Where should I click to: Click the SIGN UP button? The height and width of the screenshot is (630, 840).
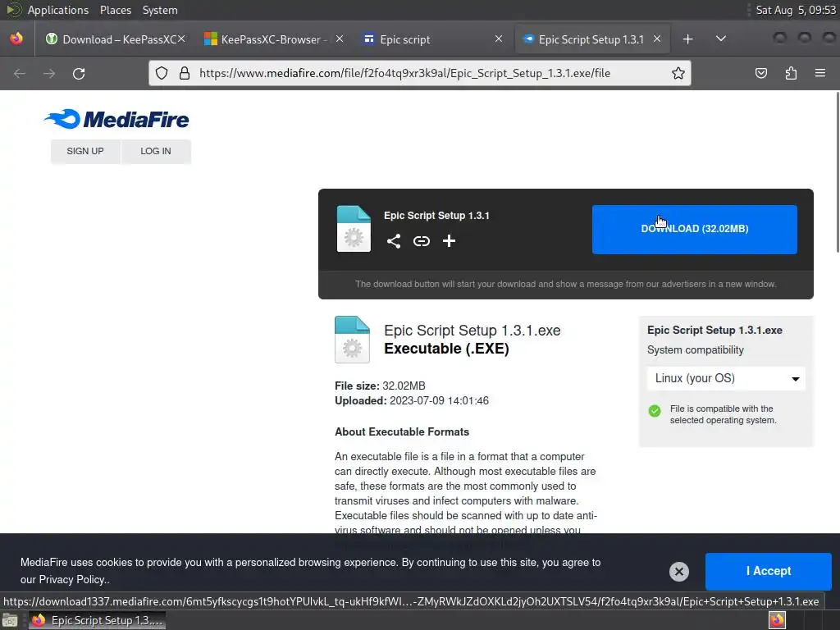click(85, 151)
